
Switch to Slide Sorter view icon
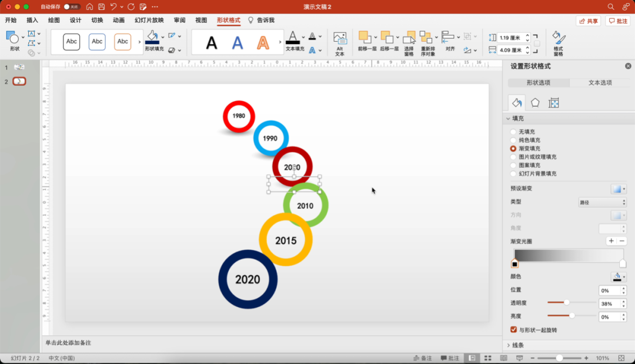pos(487,358)
